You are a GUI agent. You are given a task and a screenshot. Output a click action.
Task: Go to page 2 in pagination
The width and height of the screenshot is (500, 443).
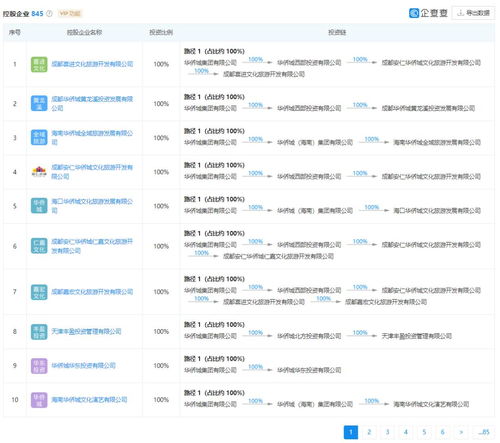click(369, 432)
